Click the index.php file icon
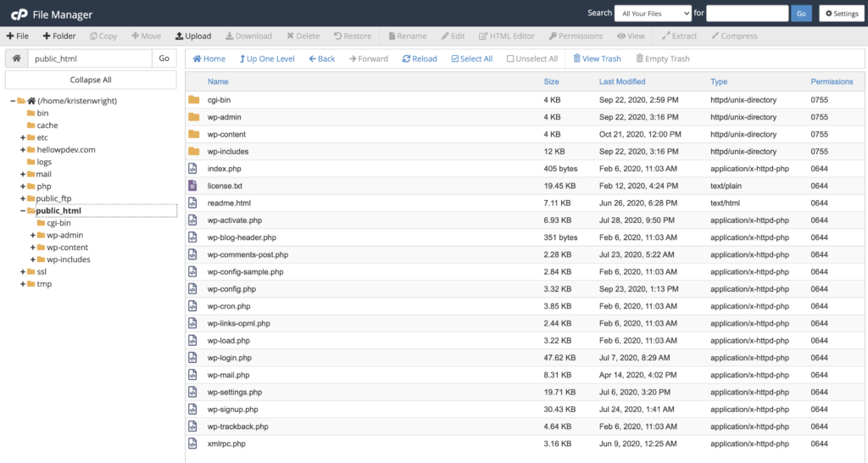Screen dimensions: 868x463 (x=192, y=169)
